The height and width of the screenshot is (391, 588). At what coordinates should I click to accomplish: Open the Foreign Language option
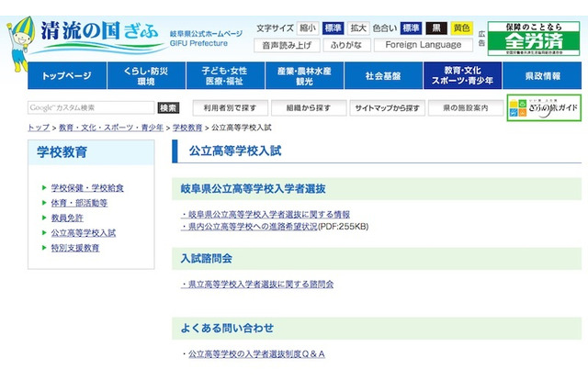point(424,45)
